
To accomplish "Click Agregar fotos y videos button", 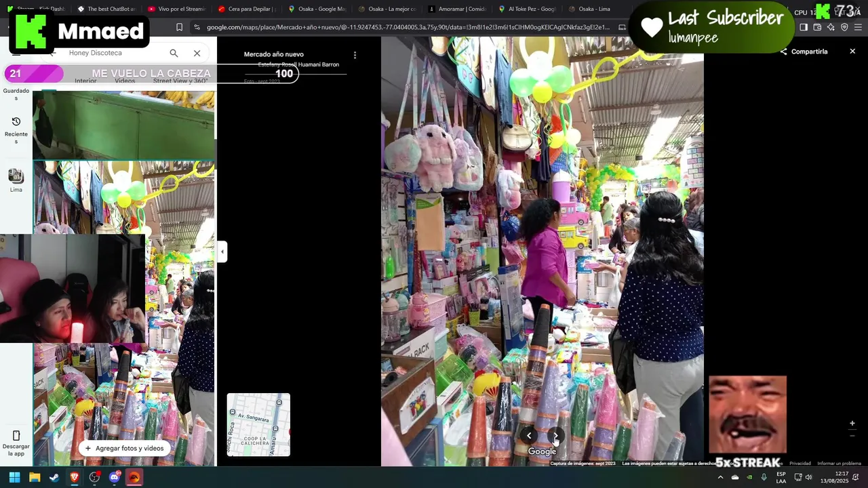I will (124, 448).
